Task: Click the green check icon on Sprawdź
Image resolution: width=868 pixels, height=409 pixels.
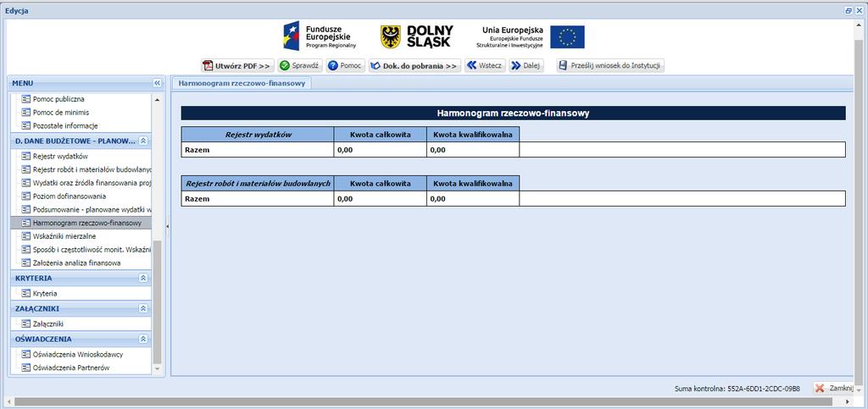Action: tap(285, 66)
